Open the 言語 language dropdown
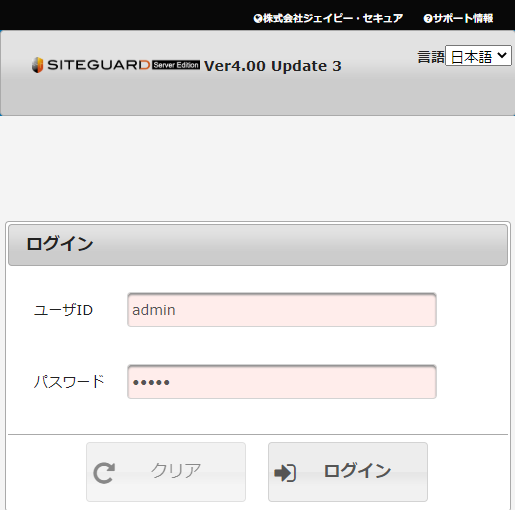 click(478, 56)
